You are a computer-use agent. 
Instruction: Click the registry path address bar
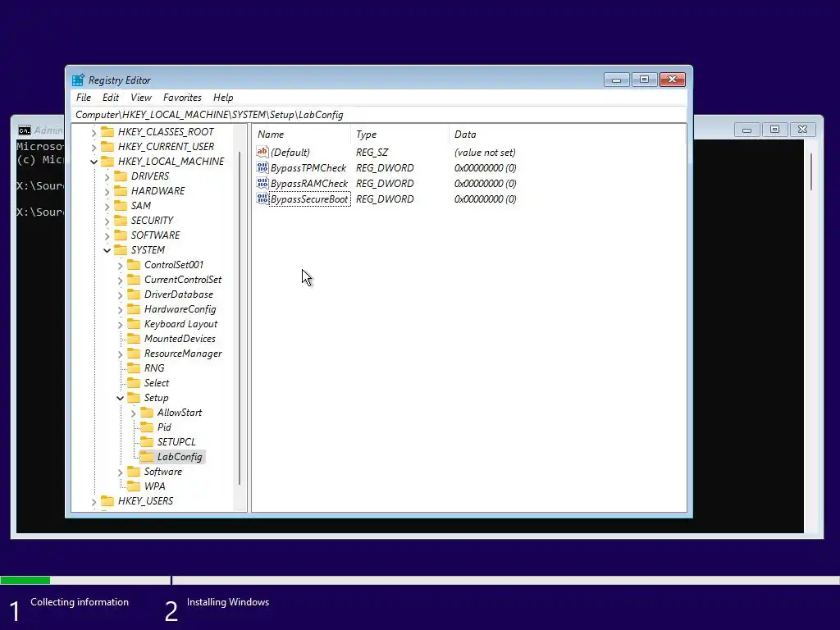[x=378, y=115]
